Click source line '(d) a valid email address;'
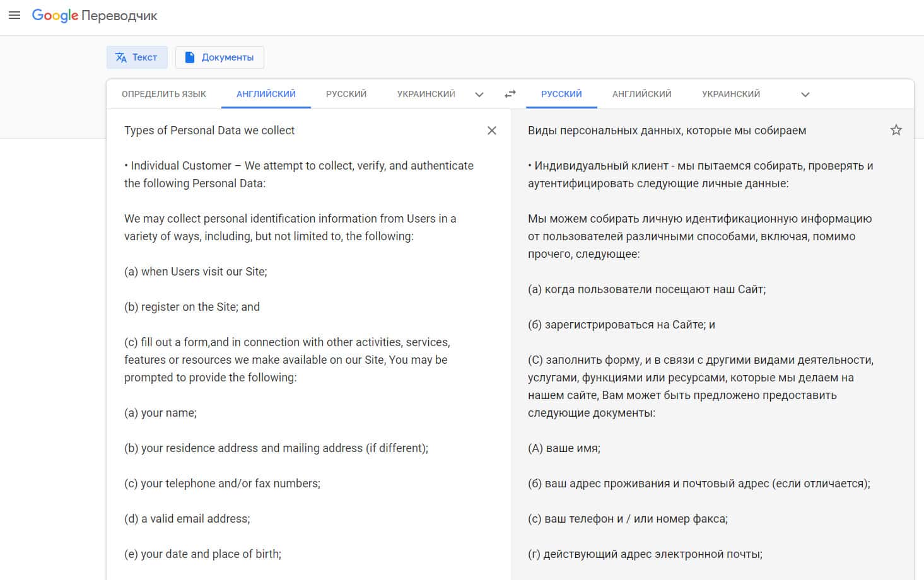This screenshot has width=924, height=580. coord(187,519)
